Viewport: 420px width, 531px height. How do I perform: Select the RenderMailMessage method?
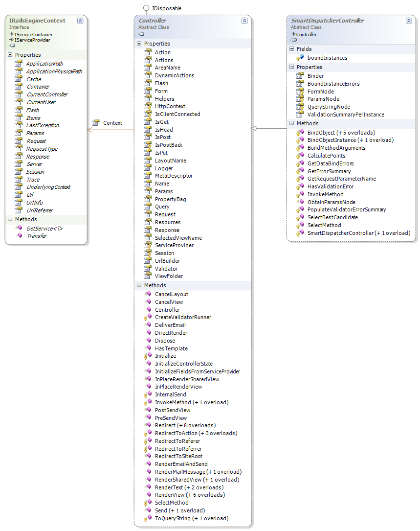[199, 472]
